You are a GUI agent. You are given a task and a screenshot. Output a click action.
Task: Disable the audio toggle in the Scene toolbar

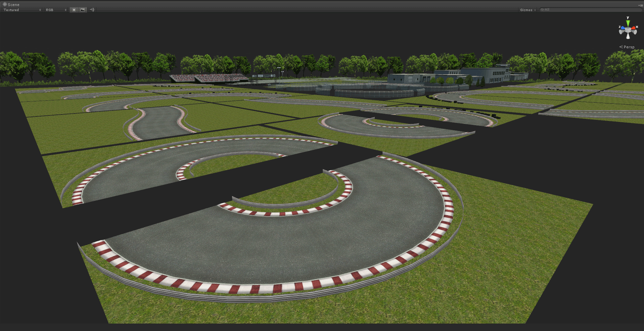coord(92,10)
